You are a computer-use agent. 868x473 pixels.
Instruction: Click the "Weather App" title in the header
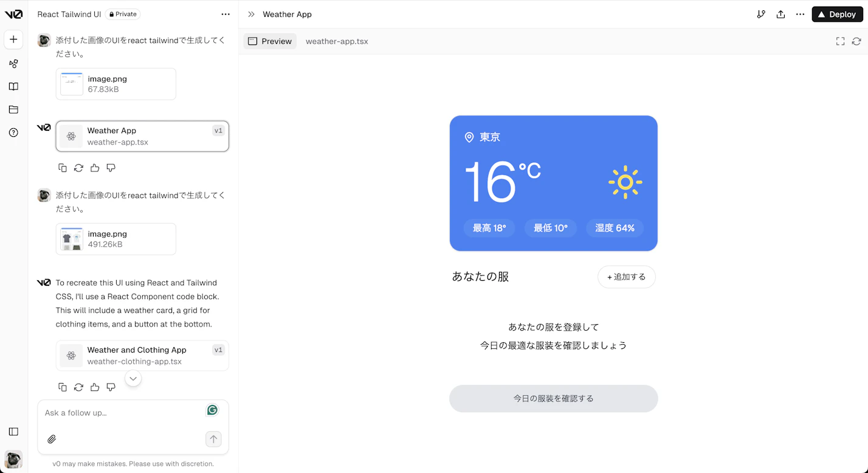point(287,14)
